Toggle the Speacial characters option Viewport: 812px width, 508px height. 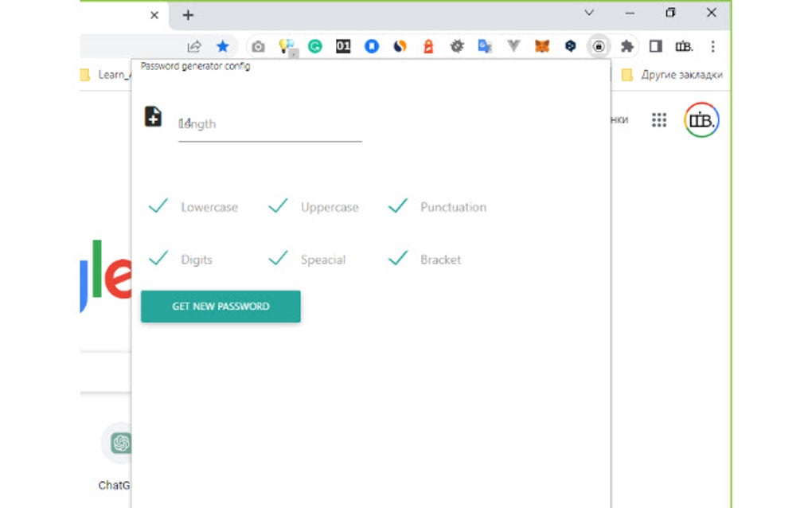click(x=278, y=258)
